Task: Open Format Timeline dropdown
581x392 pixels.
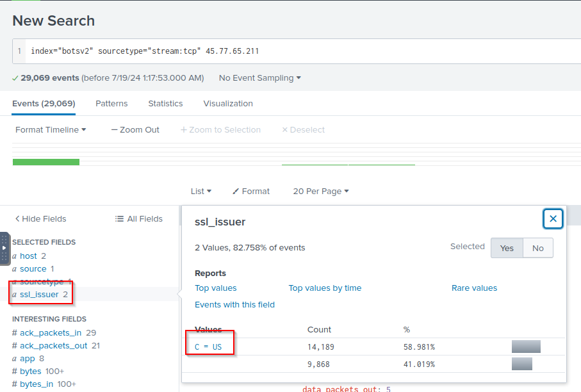Action: tap(51, 130)
